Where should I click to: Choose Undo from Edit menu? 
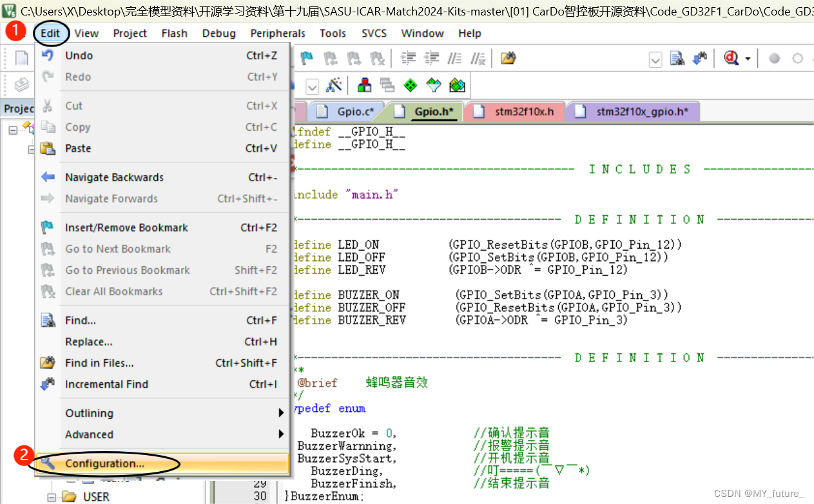(x=161, y=56)
